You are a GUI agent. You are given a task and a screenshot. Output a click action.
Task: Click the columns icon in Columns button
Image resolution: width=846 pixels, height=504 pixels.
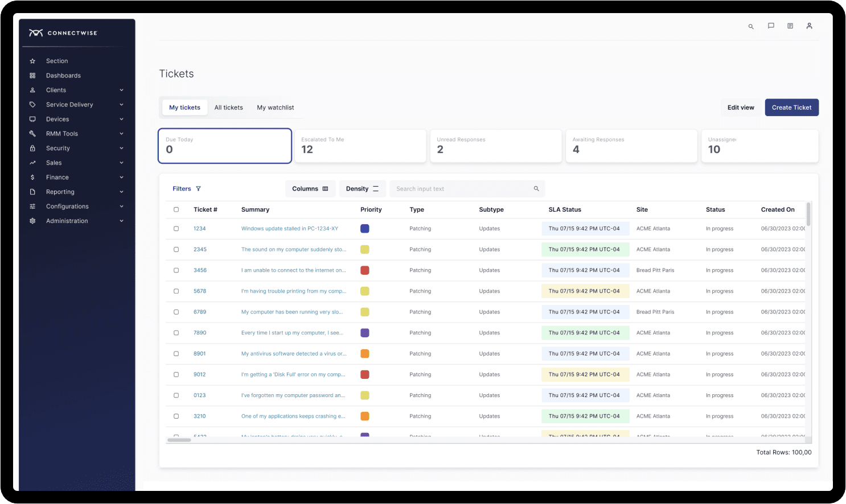[325, 189]
